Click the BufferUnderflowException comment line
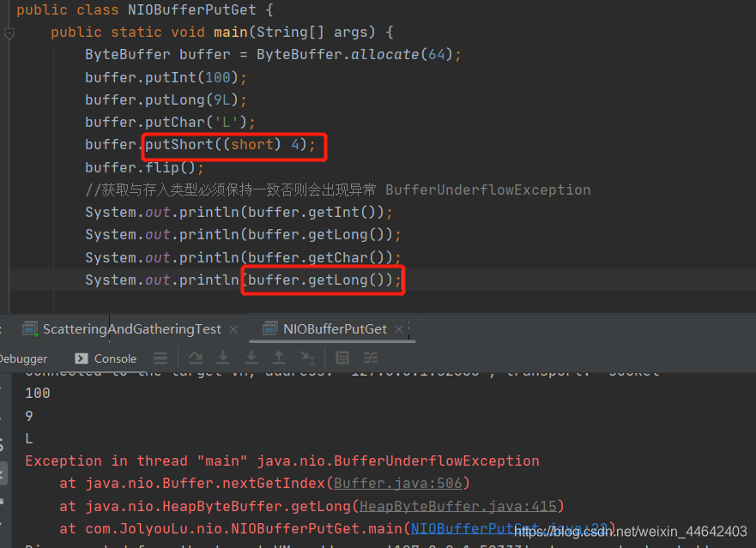The image size is (756, 548). pos(337,190)
